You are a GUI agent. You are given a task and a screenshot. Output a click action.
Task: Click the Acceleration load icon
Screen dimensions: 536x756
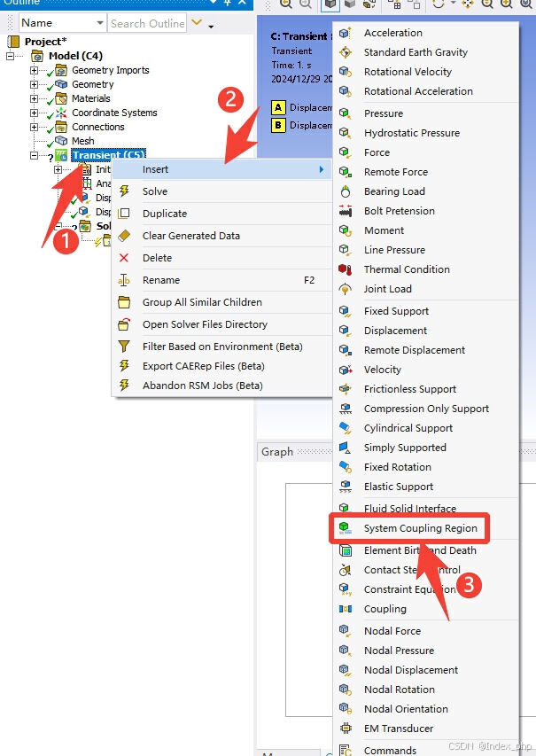point(346,33)
